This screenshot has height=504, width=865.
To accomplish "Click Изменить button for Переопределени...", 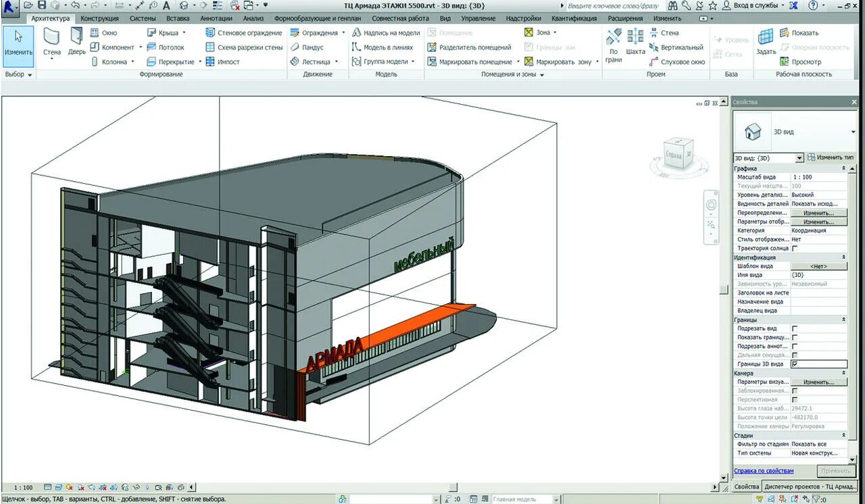I will pyautogui.click(x=819, y=213).
